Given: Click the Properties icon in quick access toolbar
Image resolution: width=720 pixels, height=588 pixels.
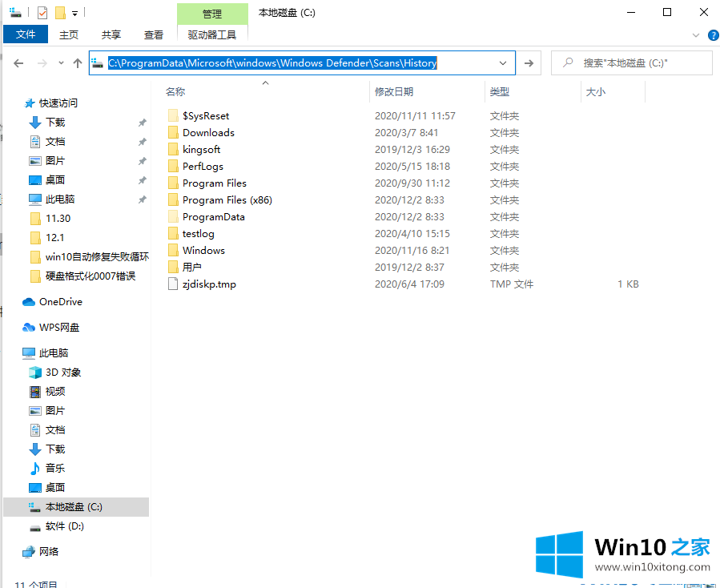Looking at the screenshot, I should click(x=42, y=13).
